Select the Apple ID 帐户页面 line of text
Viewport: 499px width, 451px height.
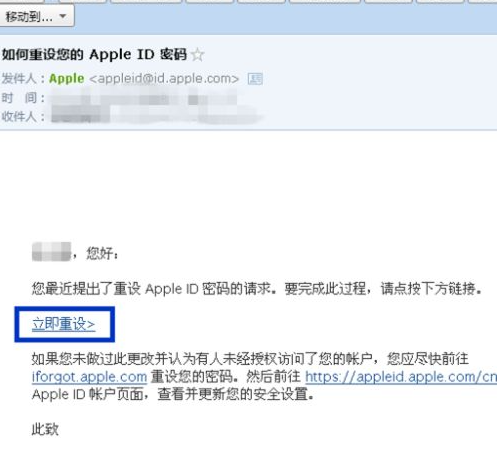click(x=173, y=394)
